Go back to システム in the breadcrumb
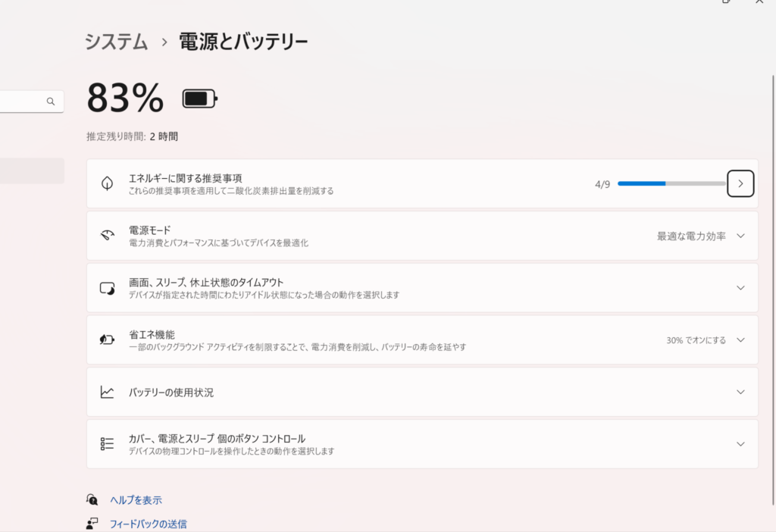The image size is (776, 532). coord(116,42)
